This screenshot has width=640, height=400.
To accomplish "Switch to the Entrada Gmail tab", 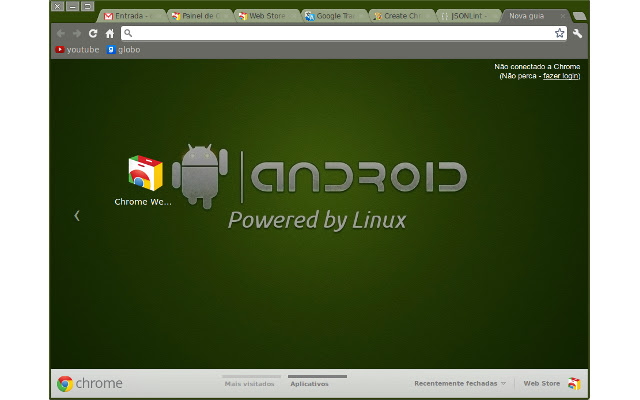I will click(131, 16).
